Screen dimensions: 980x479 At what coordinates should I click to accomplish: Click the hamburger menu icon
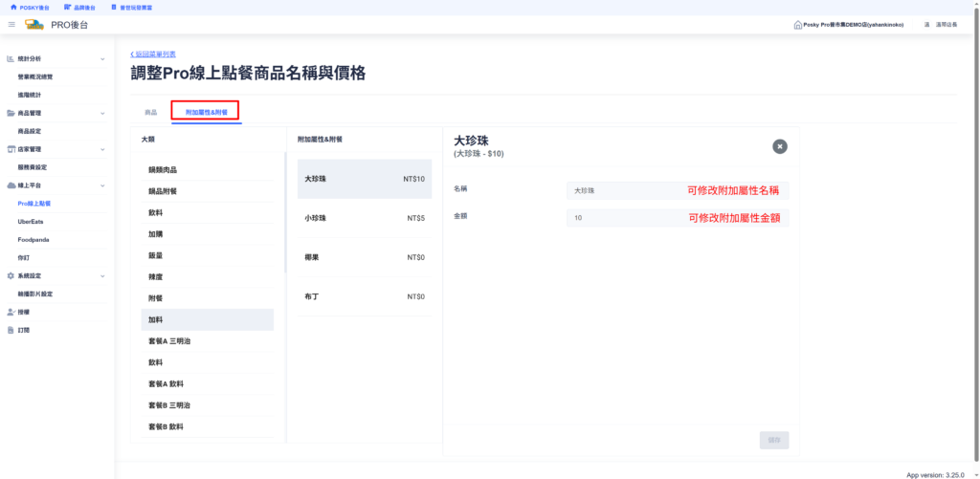(x=11, y=24)
